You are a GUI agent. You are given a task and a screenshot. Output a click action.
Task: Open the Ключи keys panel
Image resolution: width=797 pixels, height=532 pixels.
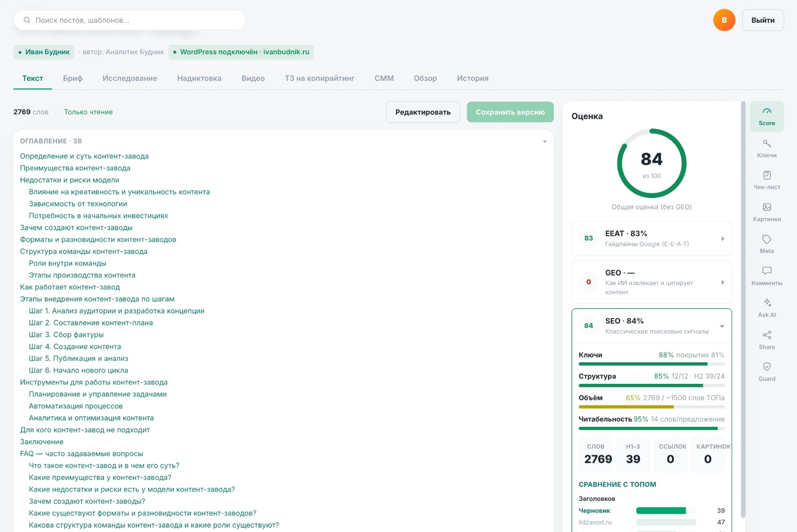767,149
